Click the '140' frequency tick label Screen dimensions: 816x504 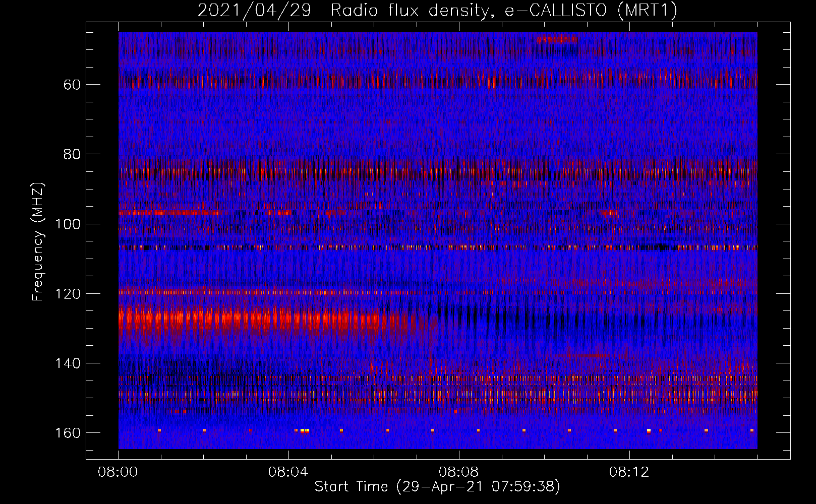click(68, 363)
